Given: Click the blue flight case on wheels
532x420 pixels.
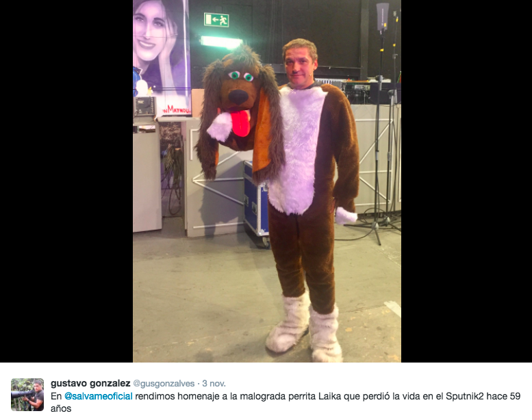Looking at the screenshot, I should coord(256,202).
